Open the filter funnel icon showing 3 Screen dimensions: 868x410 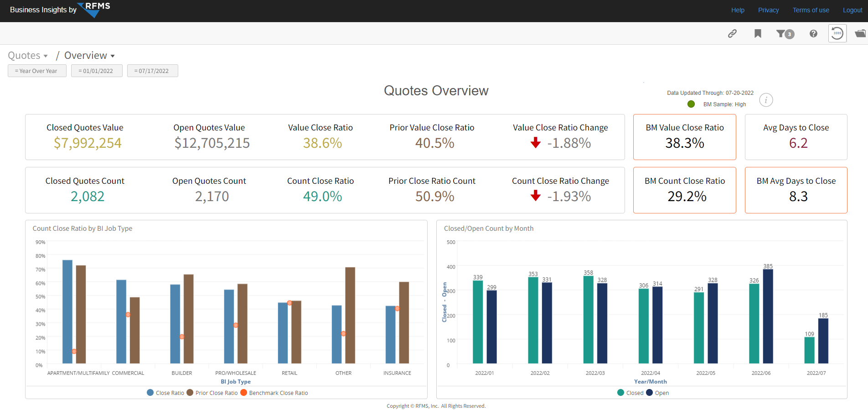click(785, 34)
